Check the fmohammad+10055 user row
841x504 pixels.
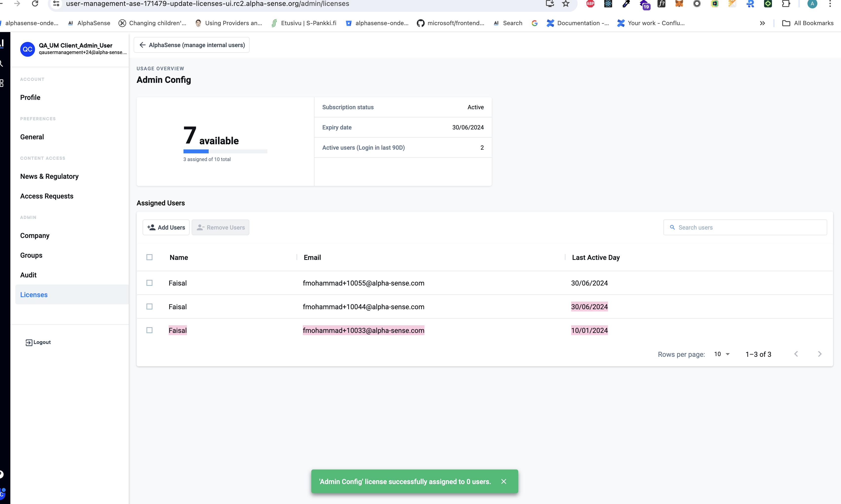(149, 283)
